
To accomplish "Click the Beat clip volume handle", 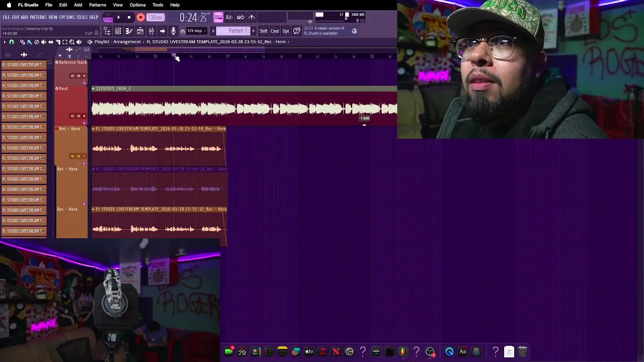I will point(364,124).
